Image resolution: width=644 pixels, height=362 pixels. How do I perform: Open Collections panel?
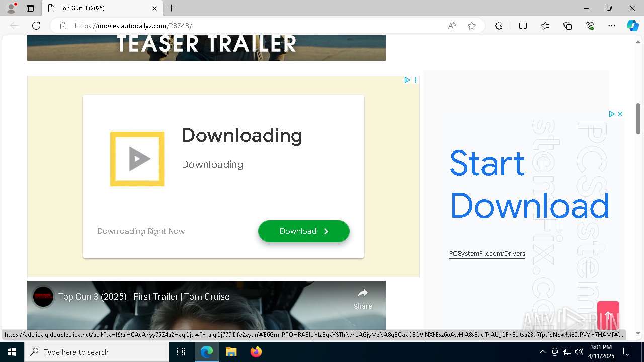coord(568,26)
